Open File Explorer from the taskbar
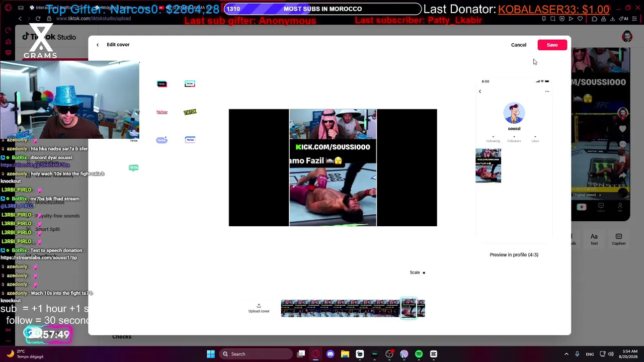644x362 pixels. 345,354
